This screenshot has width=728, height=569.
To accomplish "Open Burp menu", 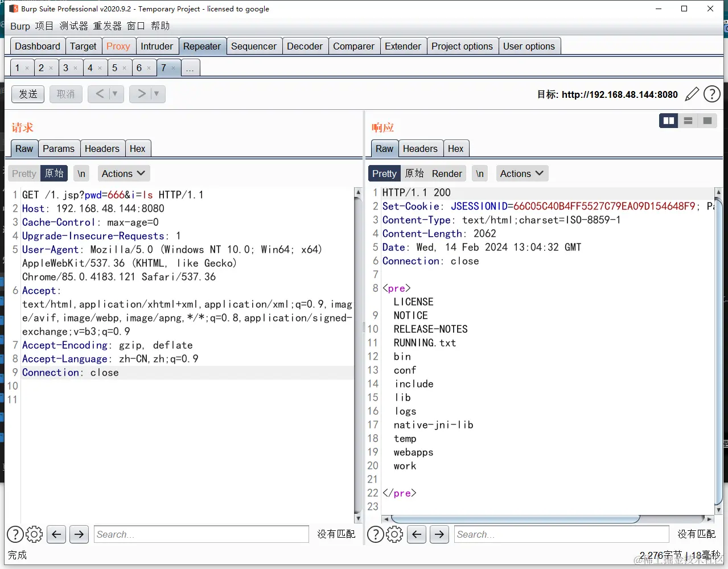I will [x=20, y=26].
